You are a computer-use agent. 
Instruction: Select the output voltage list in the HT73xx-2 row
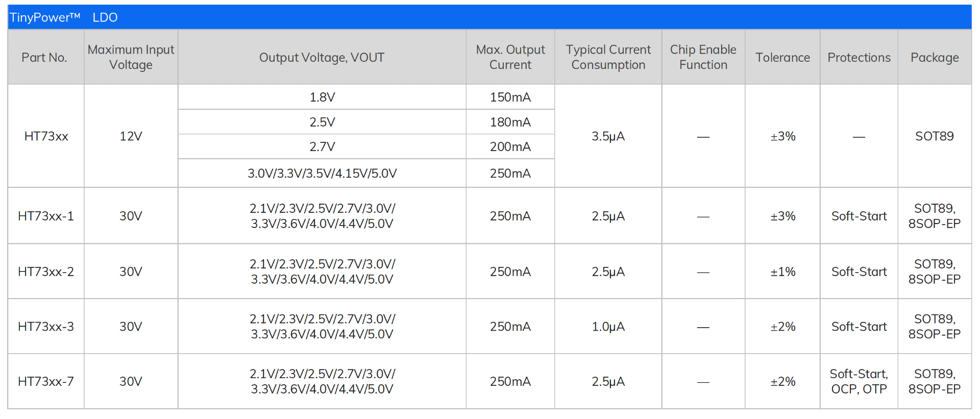[x=322, y=272]
